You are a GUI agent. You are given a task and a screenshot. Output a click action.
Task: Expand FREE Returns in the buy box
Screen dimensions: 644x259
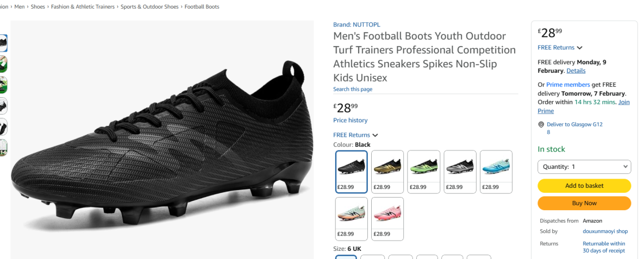580,48
